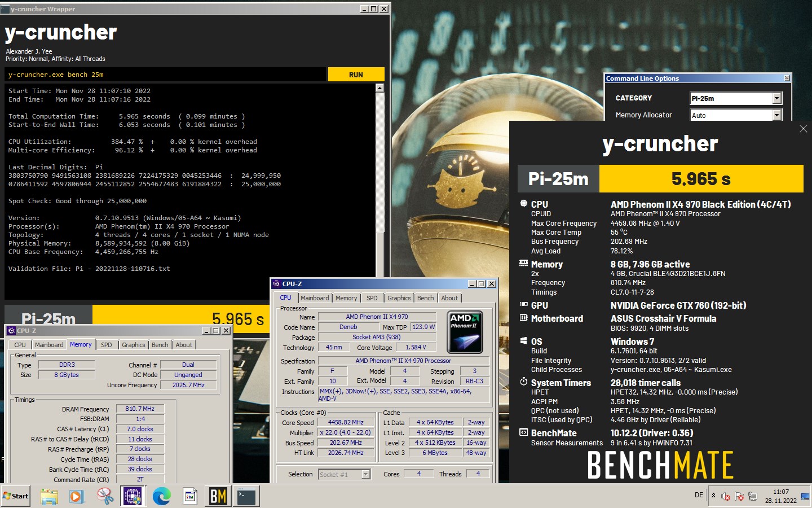The image size is (812, 508).
Task: Click the RUN button in y-cruncher Wrapper
Action: coord(356,75)
